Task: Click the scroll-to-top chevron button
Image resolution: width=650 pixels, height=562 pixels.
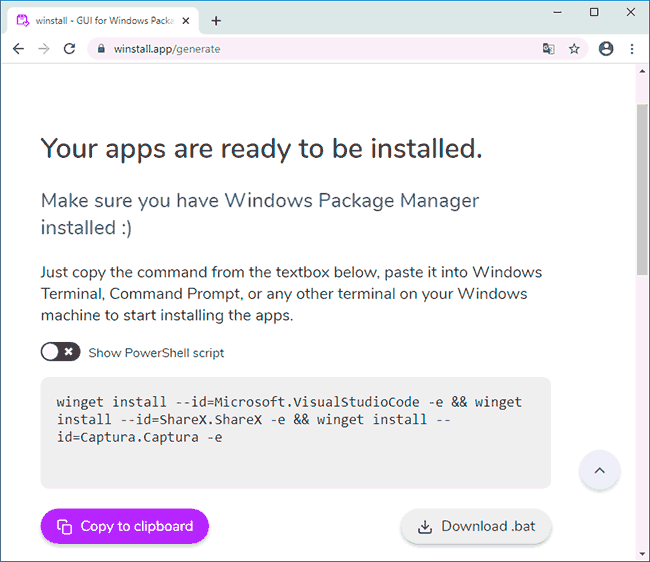Action: [599, 470]
